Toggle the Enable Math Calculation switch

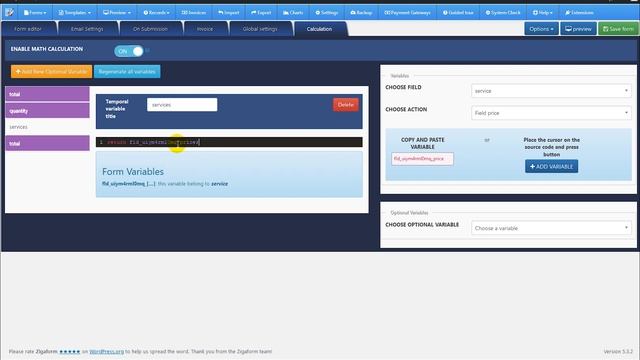click(x=129, y=51)
